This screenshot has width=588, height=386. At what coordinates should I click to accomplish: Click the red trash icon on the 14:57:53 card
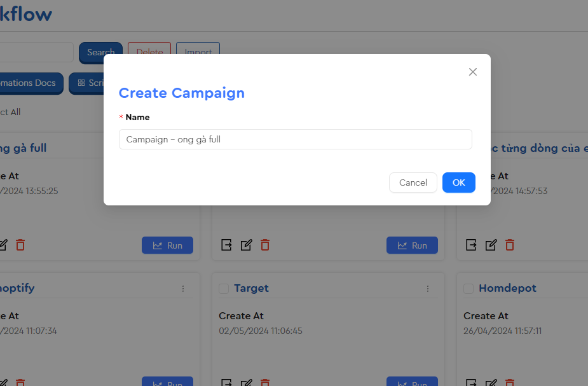(x=510, y=245)
